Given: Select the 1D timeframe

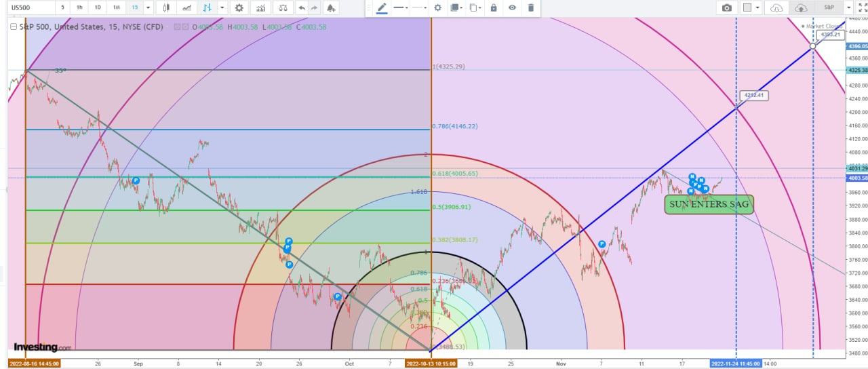Looking at the screenshot, I should pyautogui.click(x=98, y=7).
